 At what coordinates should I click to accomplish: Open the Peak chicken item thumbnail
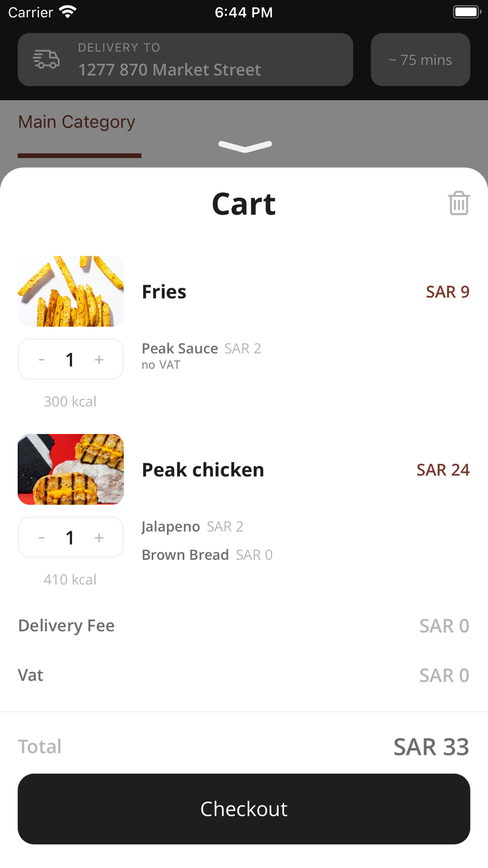click(x=71, y=470)
